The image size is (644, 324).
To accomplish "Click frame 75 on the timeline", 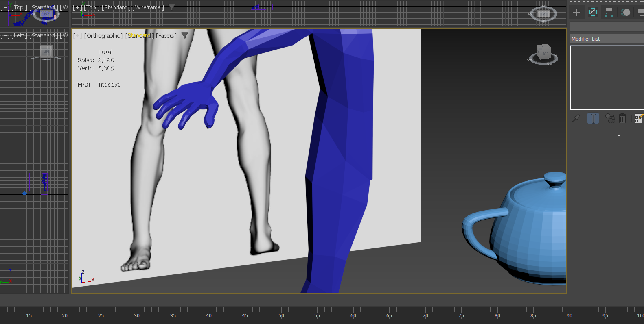I will coord(461,315).
